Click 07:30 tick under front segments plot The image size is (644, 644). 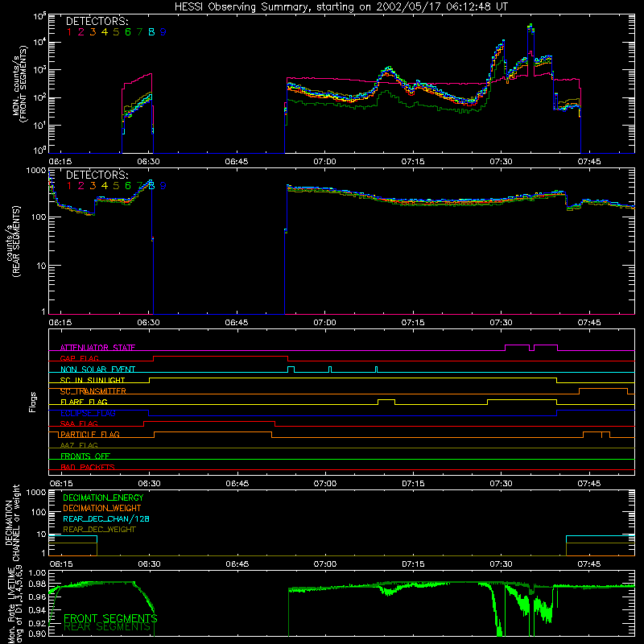tap(501, 162)
